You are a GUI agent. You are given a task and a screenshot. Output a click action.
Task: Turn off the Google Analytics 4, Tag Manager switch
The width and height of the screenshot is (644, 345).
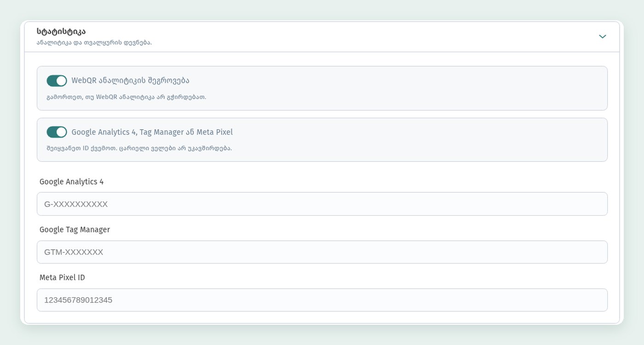tap(57, 132)
